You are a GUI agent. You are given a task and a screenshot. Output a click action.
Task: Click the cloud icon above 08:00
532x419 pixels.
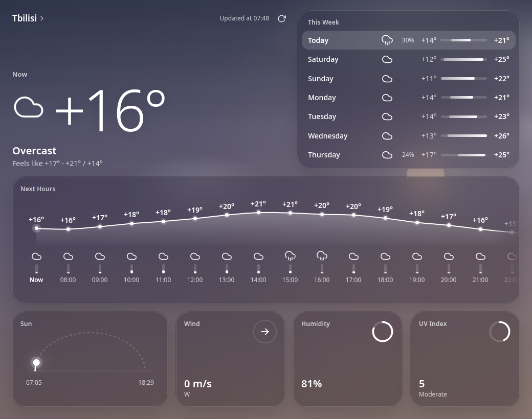point(68,257)
